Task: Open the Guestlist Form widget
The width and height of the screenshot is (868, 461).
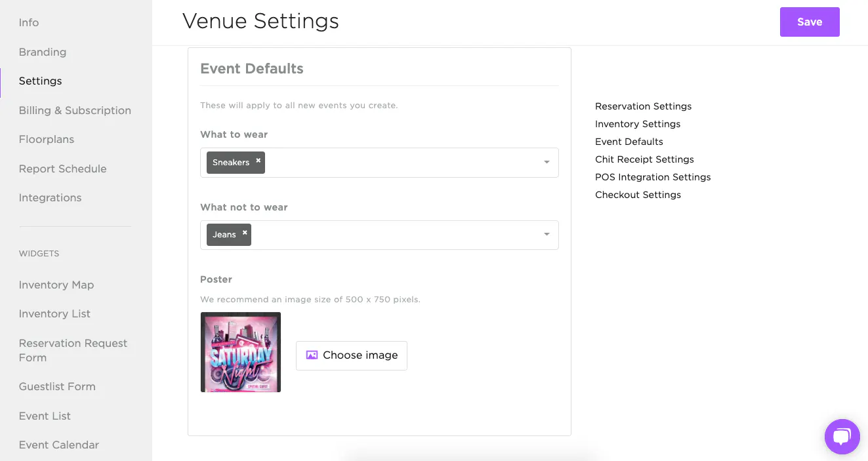Action: 57,386
